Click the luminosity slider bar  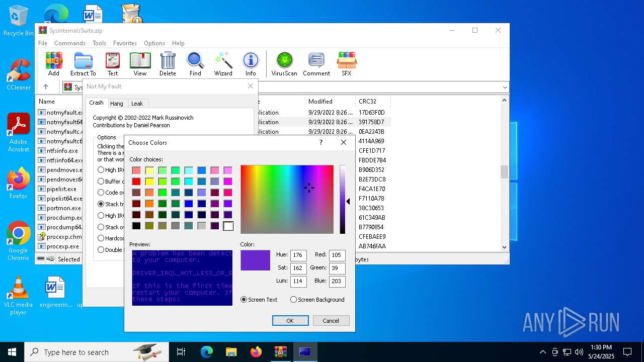[342, 200]
